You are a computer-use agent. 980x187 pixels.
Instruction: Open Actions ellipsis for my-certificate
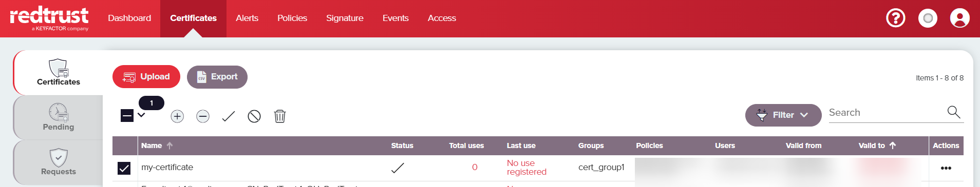(946, 168)
